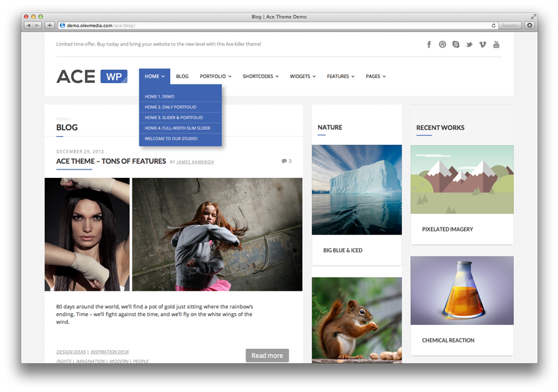Select Home 2. Only Portfolio
Viewport: 558px width, 392px height.
tap(181, 107)
